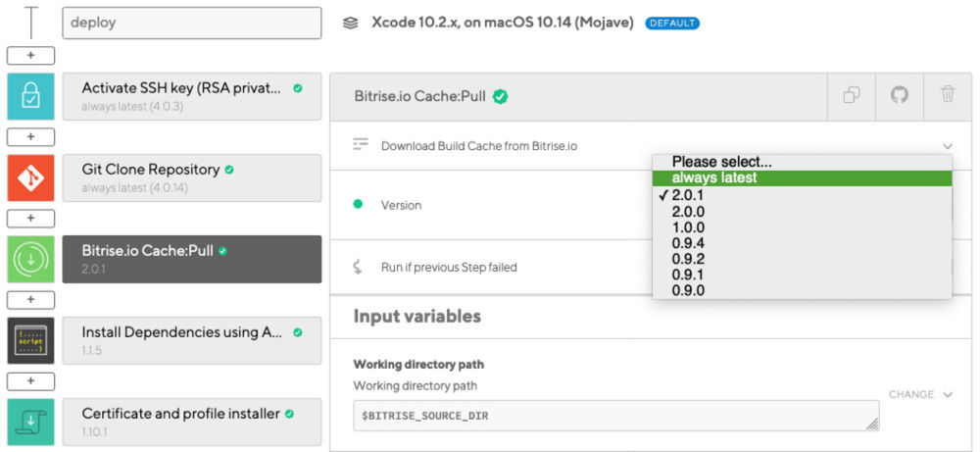This screenshot has height=452, width=980.
Task: Click the Run if previous Step failed icon
Action: [358, 267]
